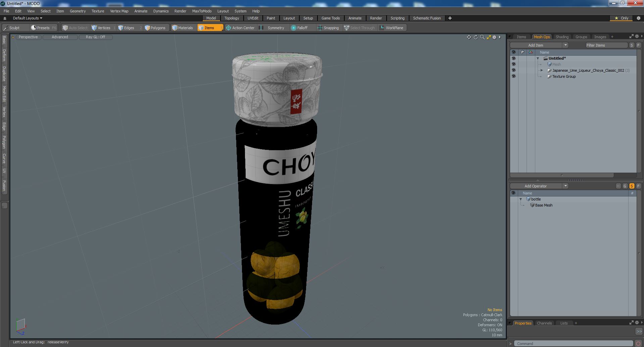Switch to the Schematic Fusion tab
The width and height of the screenshot is (644, 347).
pyautogui.click(x=427, y=18)
